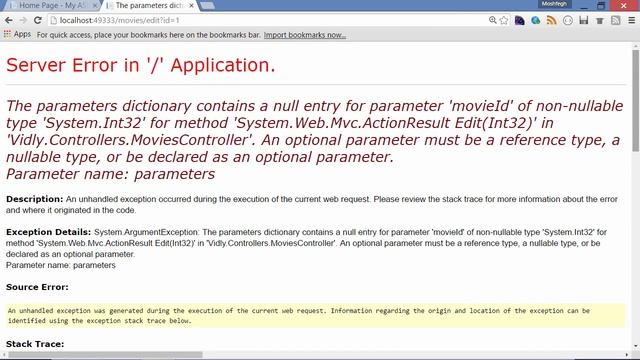Click the dark gray funnel-shaped extension icon

pos(600,20)
